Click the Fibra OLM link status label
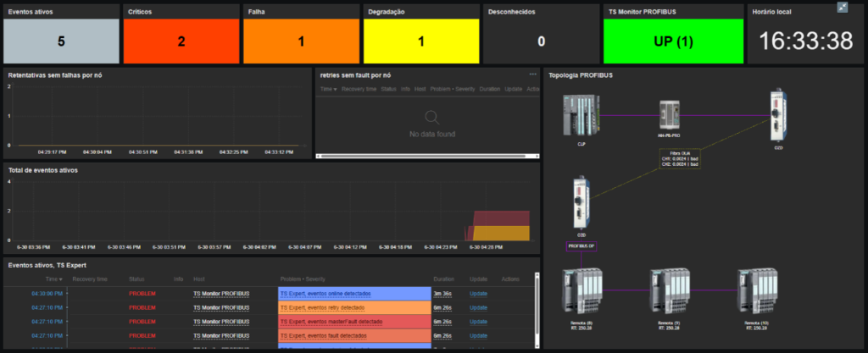 [681, 159]
